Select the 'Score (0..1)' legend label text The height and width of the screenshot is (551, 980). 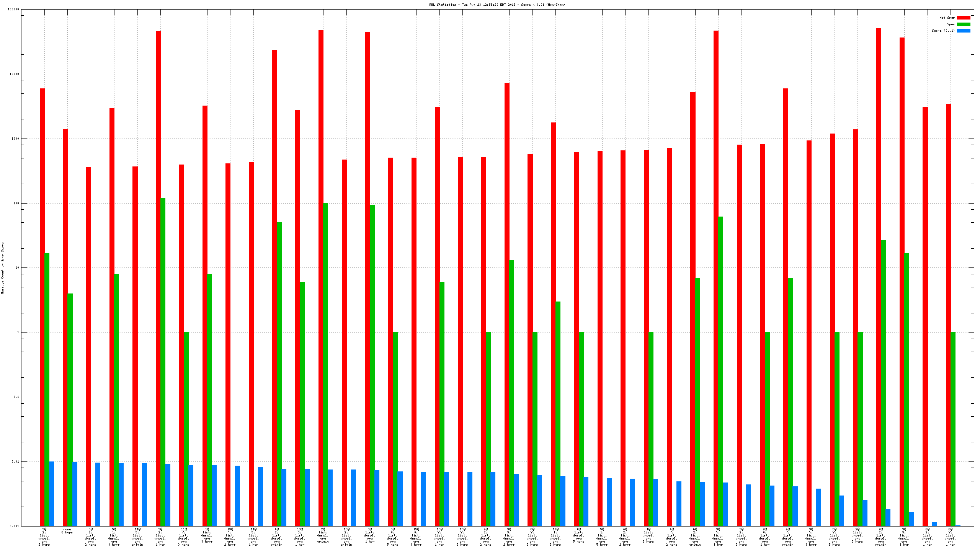(943, 31)
